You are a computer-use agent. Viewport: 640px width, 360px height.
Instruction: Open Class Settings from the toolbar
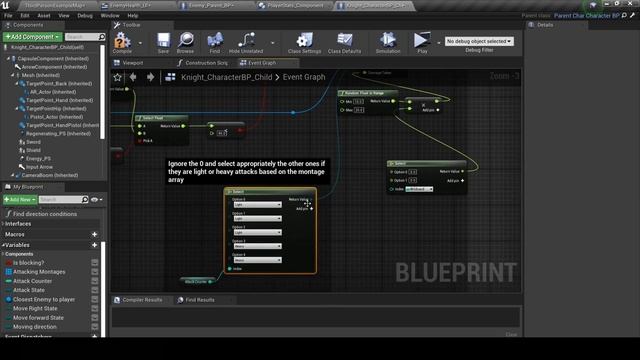(304, 40)
